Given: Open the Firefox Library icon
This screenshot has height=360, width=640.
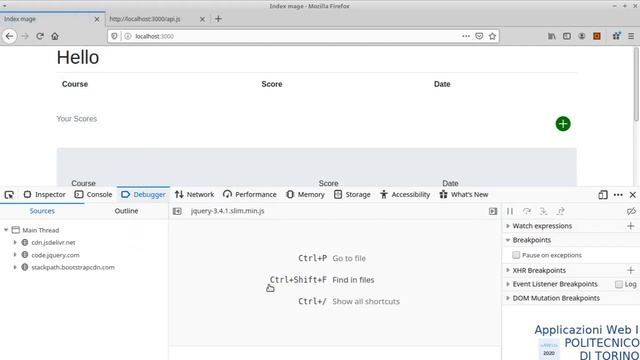Looking at the screenshot, I should point(552,36).
